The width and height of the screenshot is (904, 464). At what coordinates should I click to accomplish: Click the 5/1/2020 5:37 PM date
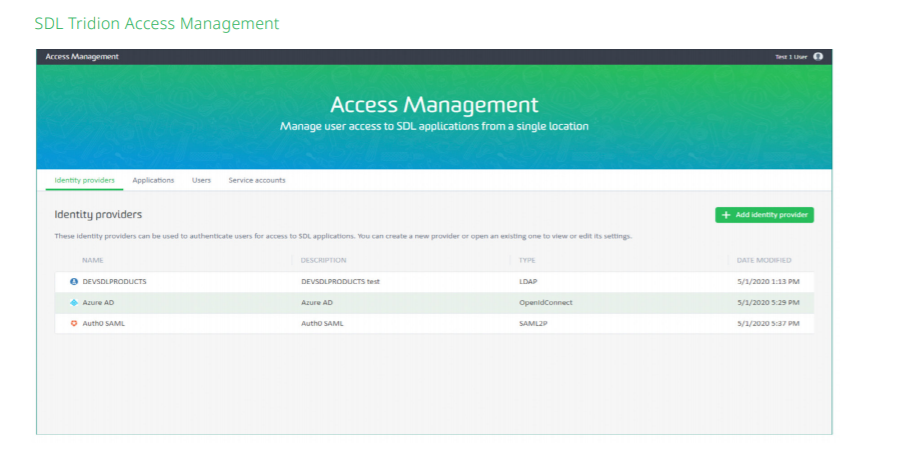click(768, 323)
